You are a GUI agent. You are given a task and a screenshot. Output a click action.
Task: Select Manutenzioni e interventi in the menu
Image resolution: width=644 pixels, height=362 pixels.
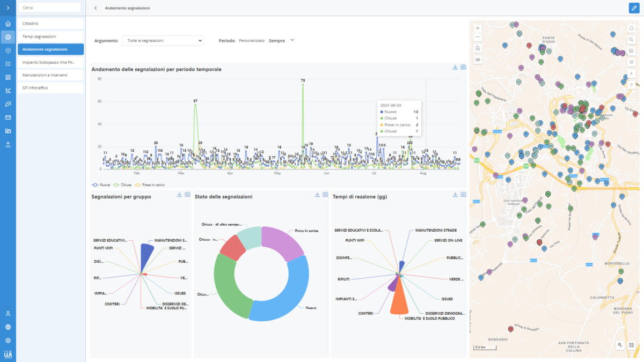pyautogui.click(x=50, y=75)
